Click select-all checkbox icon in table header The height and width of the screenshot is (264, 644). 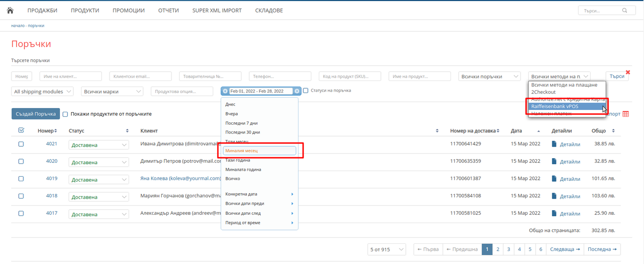[21, 131]
